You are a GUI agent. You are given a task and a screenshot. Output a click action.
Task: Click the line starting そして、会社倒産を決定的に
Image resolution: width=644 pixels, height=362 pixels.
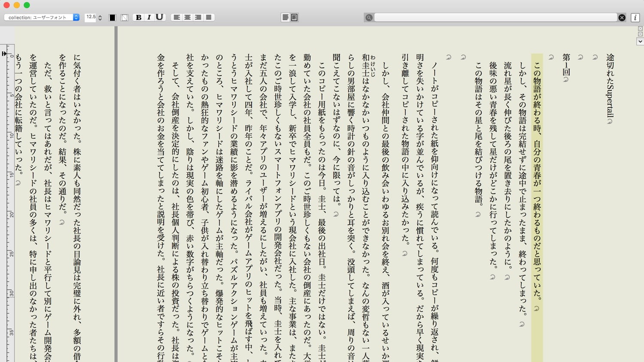[x=175, y=211]
